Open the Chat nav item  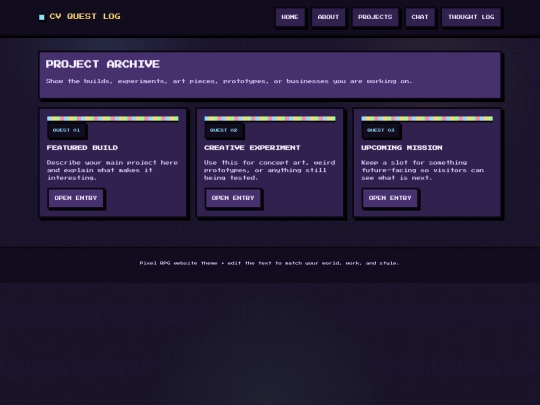coord(420,17)
